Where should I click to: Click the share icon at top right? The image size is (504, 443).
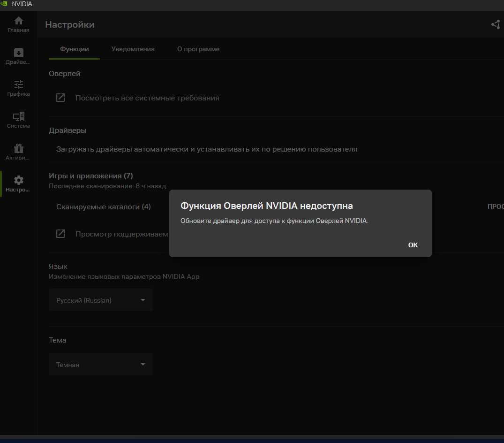[495, 24]
